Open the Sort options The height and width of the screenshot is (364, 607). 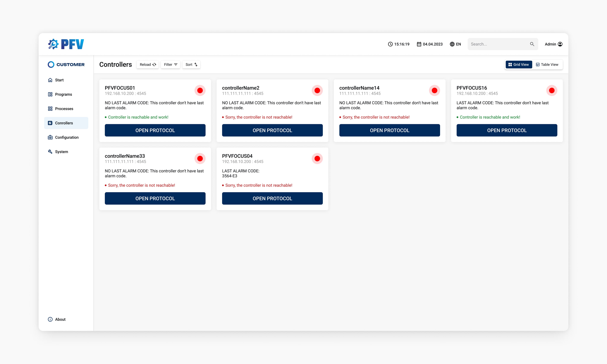click(191, 64)
